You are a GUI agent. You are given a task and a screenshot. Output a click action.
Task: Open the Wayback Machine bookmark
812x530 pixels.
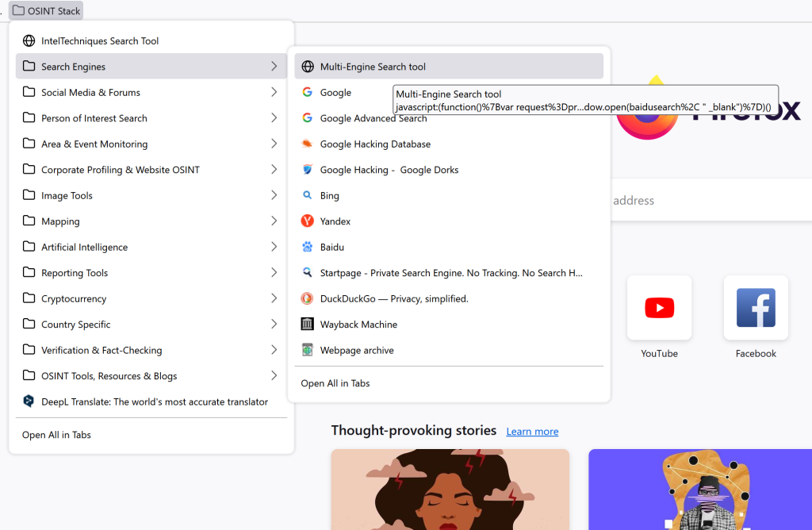[449, 325]
